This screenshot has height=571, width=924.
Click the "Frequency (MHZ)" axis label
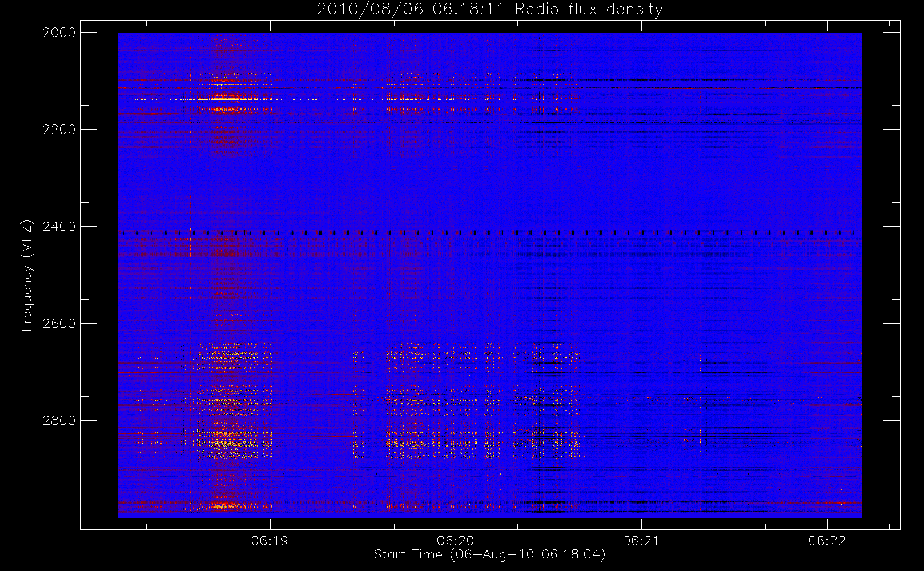[26, 275]
